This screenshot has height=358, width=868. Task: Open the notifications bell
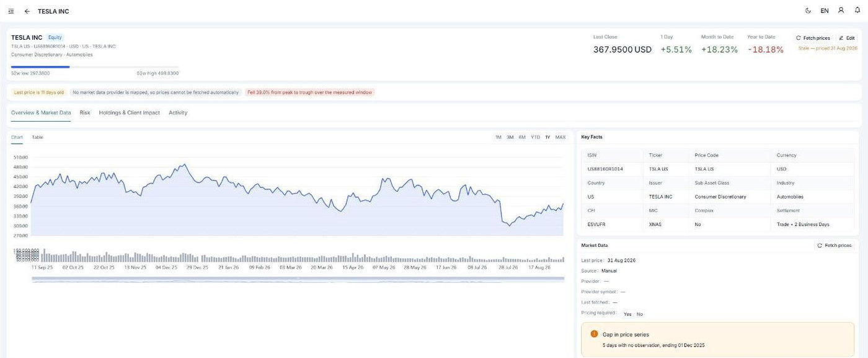point(857,11)
